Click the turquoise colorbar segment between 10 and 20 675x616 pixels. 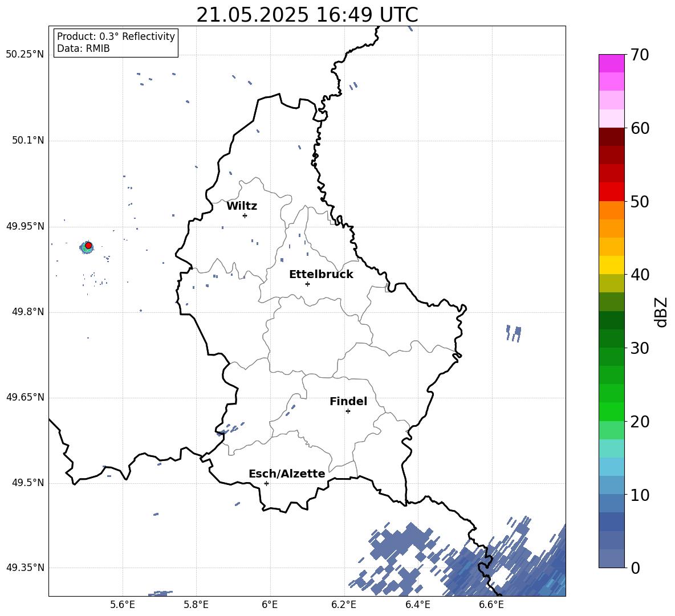tap(611, 448)
